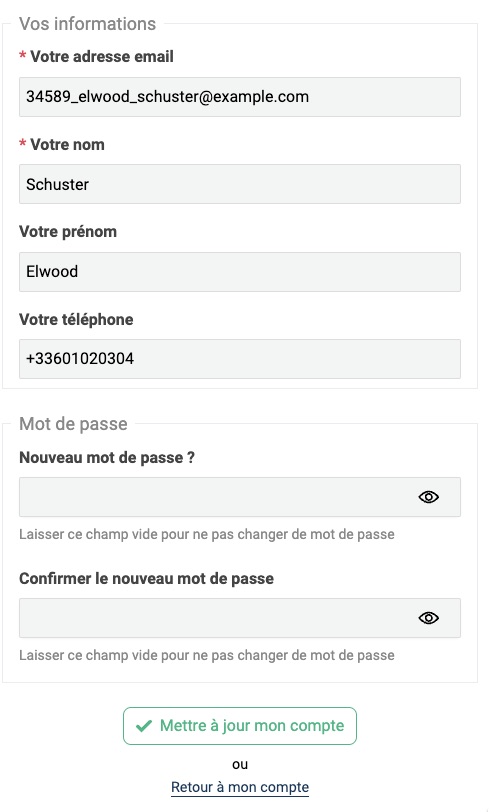Focus the email address input field
The width and height of the screenshot is (489, 812).
(240, 97)
